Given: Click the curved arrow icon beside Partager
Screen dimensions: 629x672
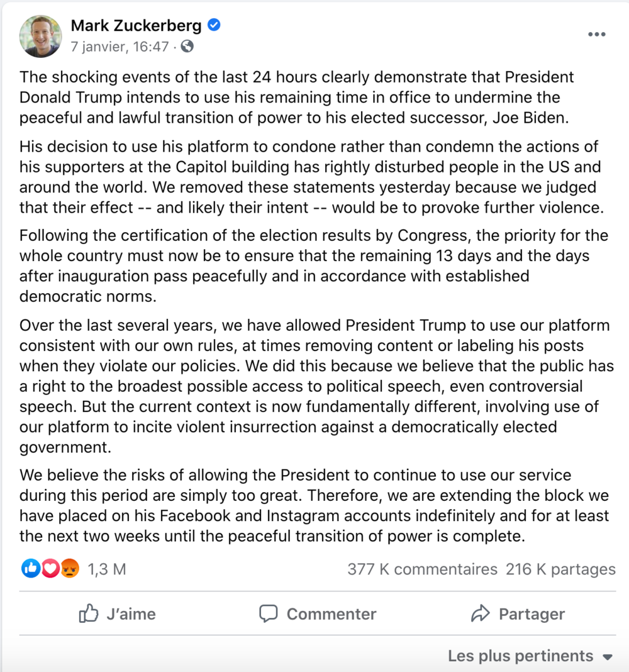Looking at the screenshot, I should (481, 614).
